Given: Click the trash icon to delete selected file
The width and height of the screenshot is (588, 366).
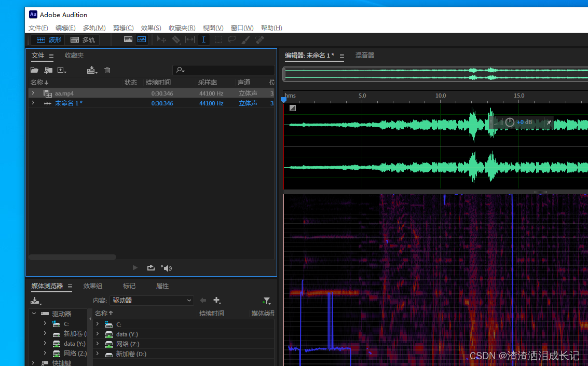Looking at the screenshot, I should point(107,70).
